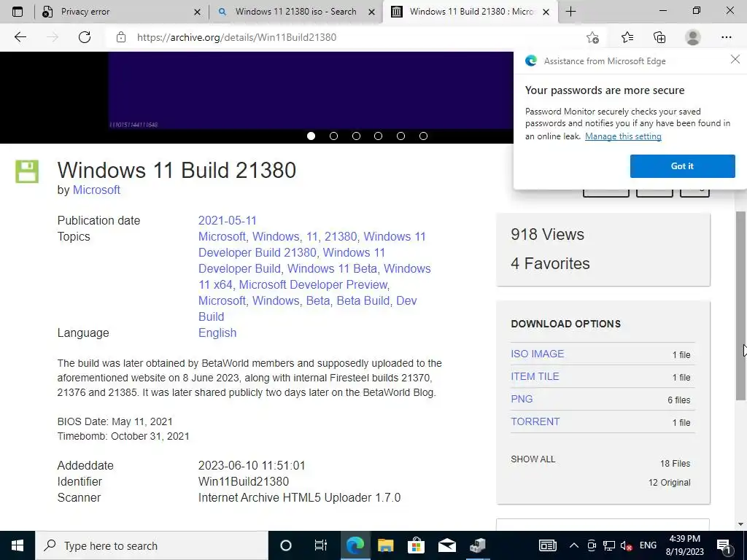747x560 pixels.
Task: Open the English language link
Action: click(x=217, y=332)
